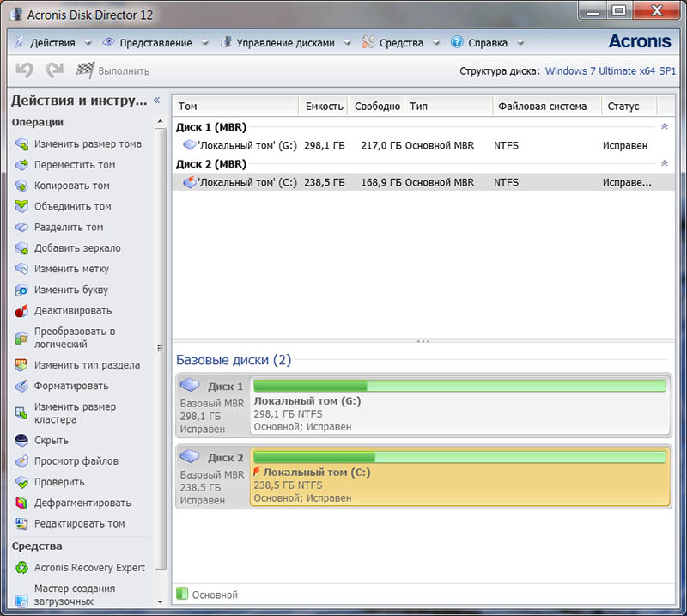Expand the dropdown arrow next to Управление дисками
Viewport: 687px width, 616px height.
[348, 43]
